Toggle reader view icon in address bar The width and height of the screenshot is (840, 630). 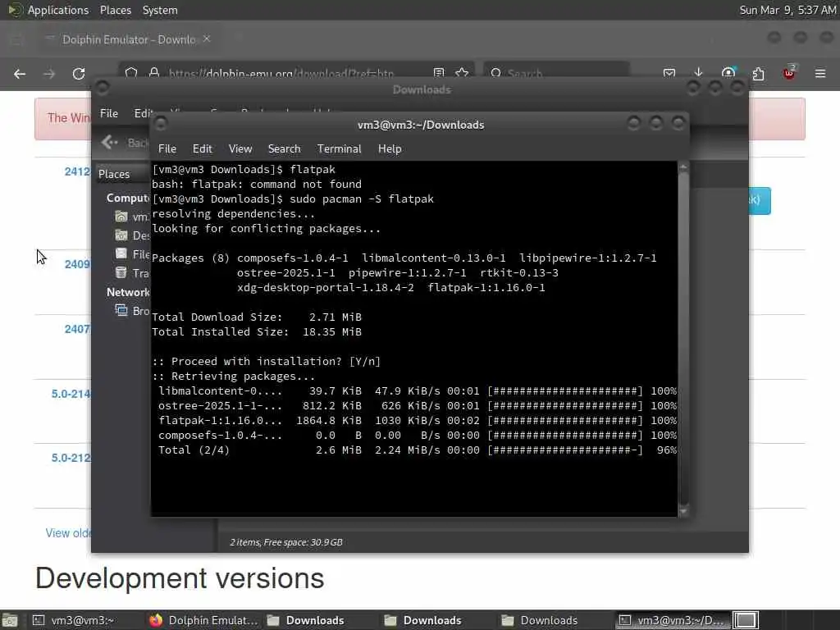coord(439,73)
